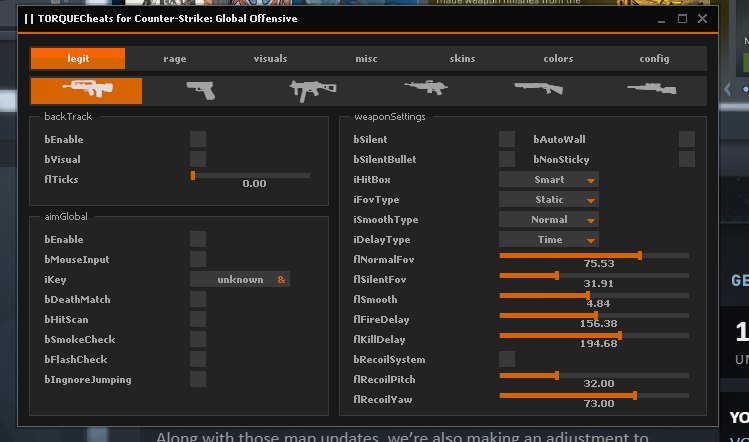This screenshot has width=749, height=442.
Task: Toggle the bMouseInput checkbox
Action: coord(198,259)
